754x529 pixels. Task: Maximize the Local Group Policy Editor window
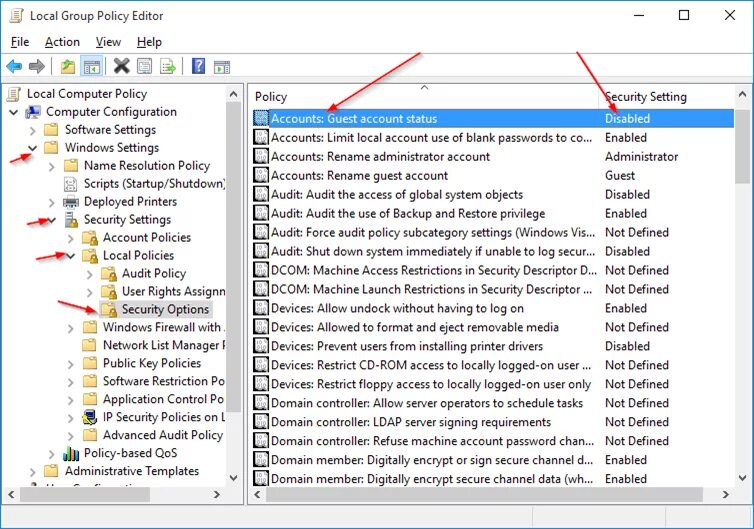(x=684, y=15)
